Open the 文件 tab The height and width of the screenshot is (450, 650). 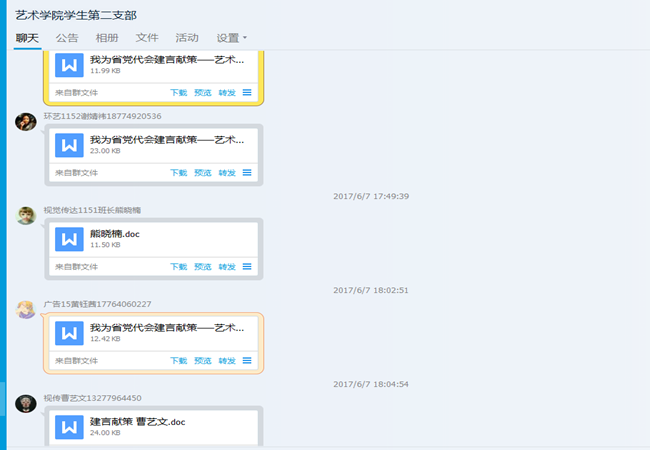(147, 38)
